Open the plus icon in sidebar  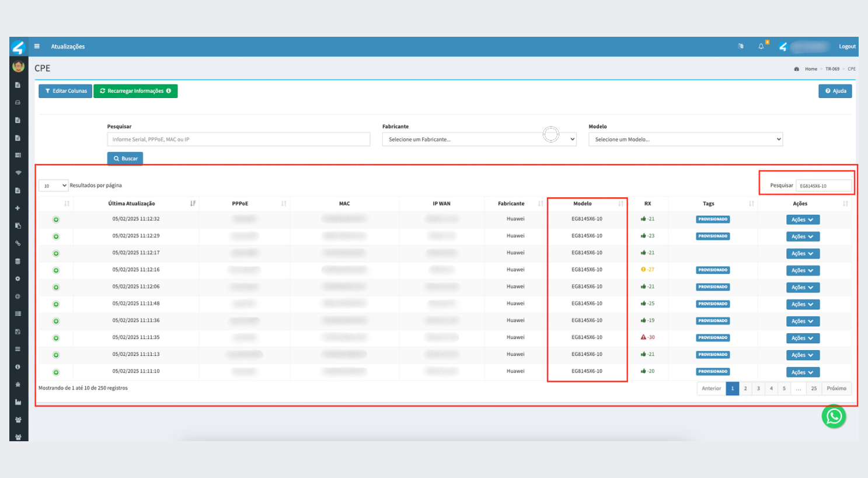tap(18, 208)
